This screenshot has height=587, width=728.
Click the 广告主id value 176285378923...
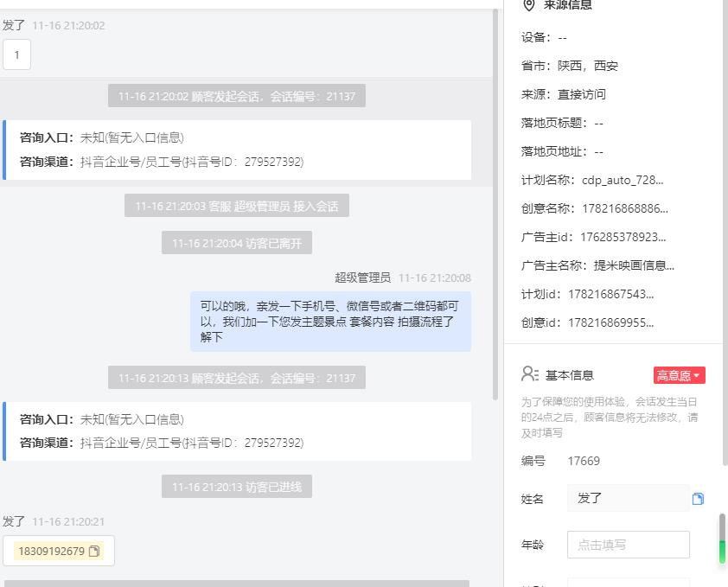(x=623, y=238)
